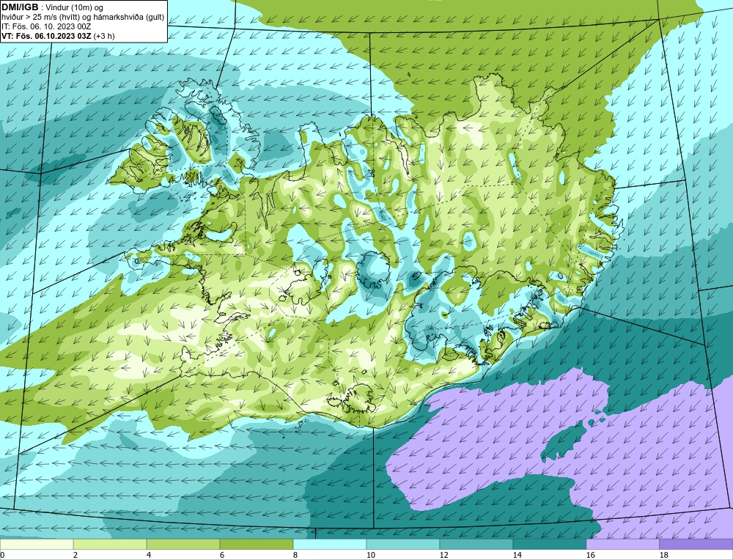Click the legend value '8'
The width and height of the screenshot is (733, 560).
coord(295,555)
